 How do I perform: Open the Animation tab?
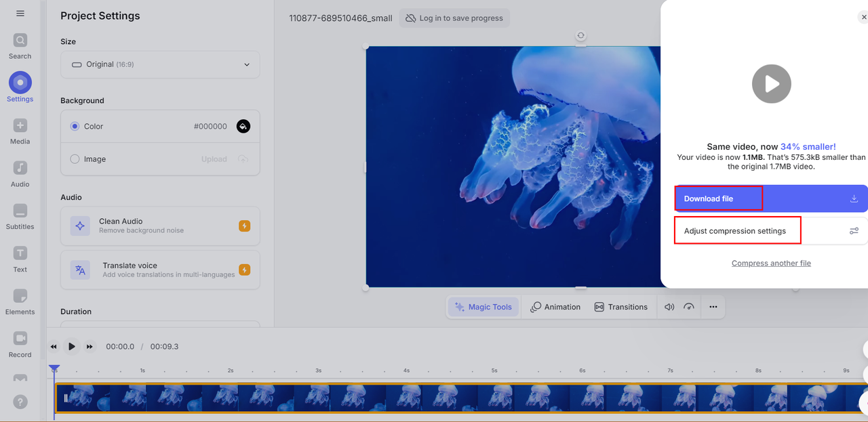pos(555,307)
